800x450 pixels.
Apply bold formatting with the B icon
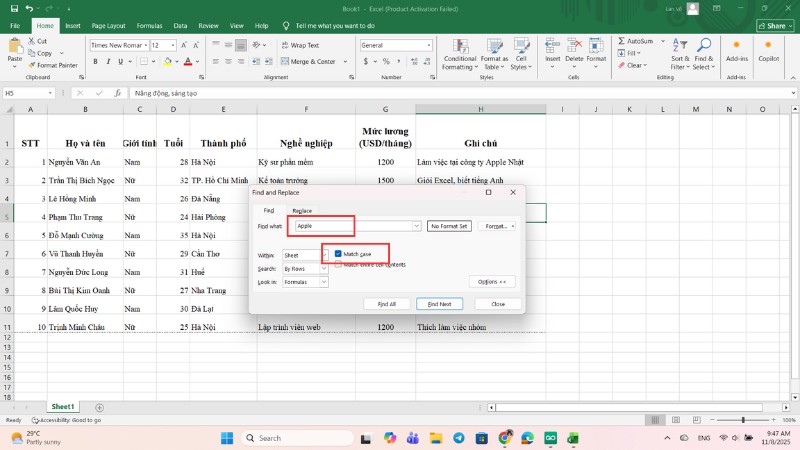93,62
